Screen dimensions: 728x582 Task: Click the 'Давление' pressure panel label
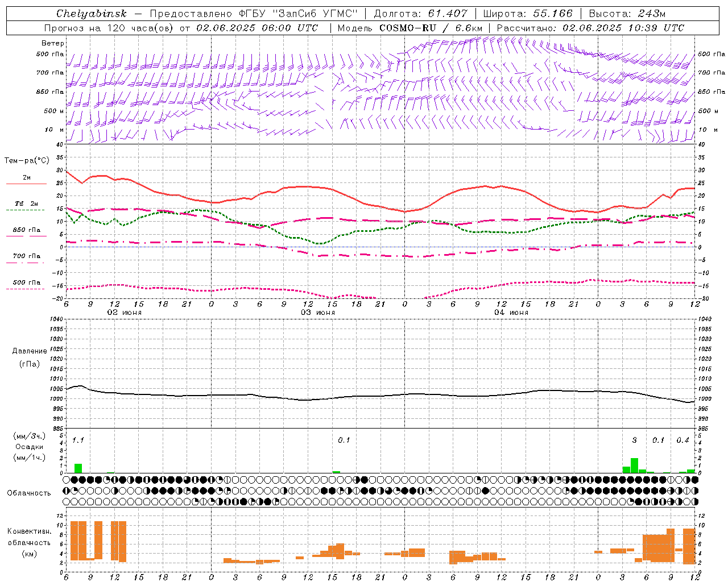[x=30, y=351]
